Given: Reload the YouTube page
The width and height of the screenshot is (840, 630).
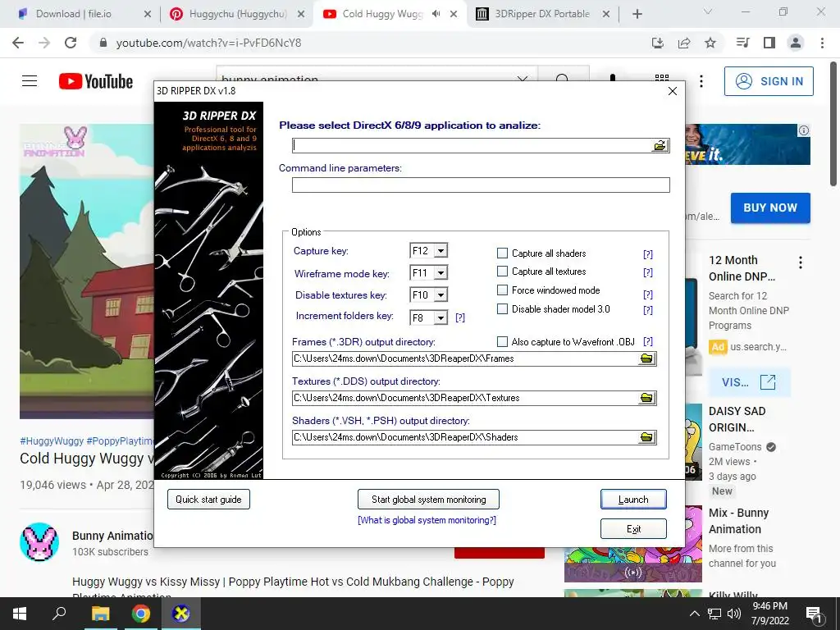Looking at the screenshot, I should coord(71,43).
